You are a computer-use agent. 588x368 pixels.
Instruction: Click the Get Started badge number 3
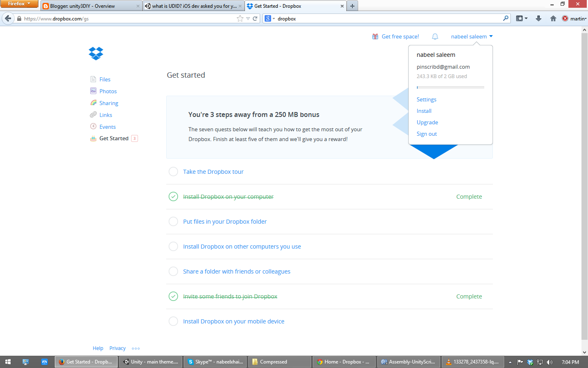tap(134, 139)
